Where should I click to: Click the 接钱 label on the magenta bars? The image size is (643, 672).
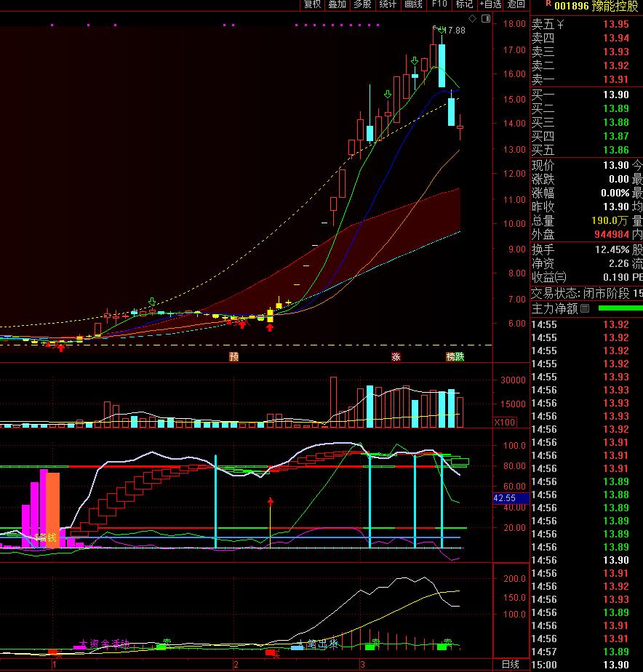46,537
